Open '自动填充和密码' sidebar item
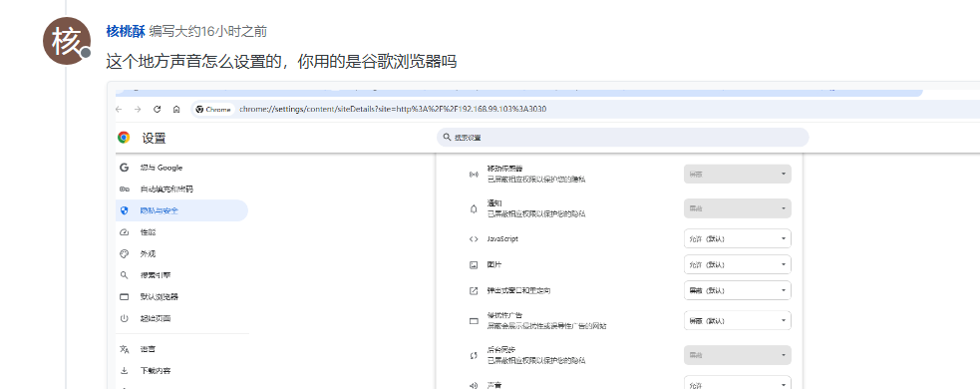 [166, 189]
